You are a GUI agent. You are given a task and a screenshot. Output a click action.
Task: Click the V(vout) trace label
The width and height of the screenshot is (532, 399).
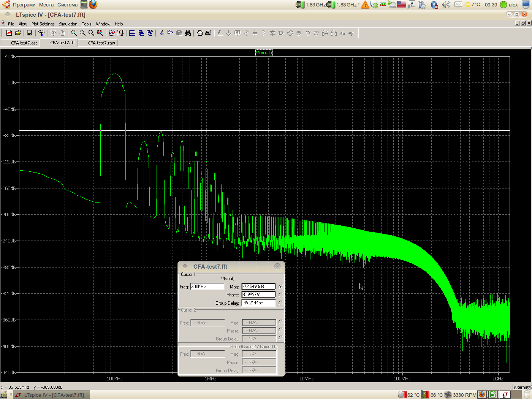click(264, 52)
